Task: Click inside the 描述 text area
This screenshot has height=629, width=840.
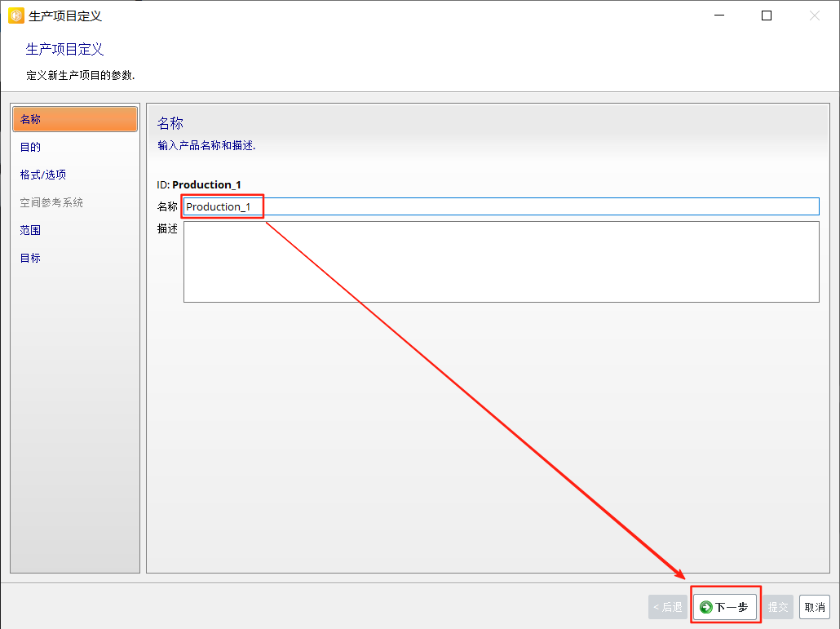Action: pyautogui.click(x=501, y=262)
